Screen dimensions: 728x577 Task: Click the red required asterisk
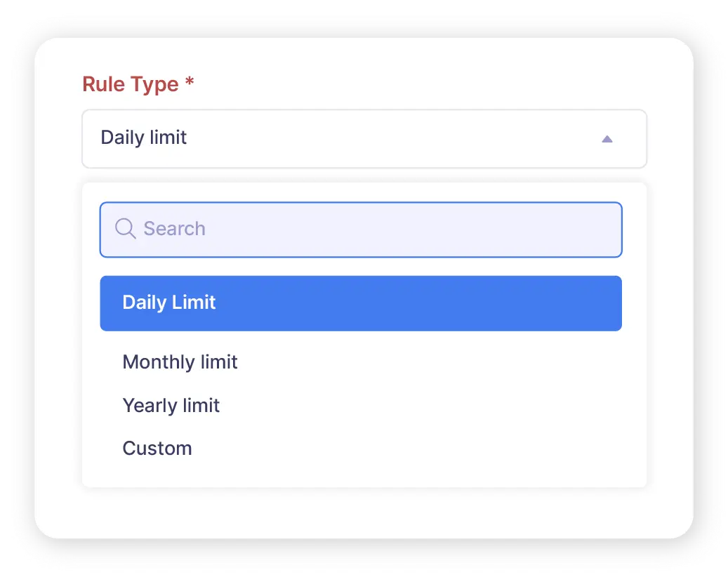tap(190, 83)
